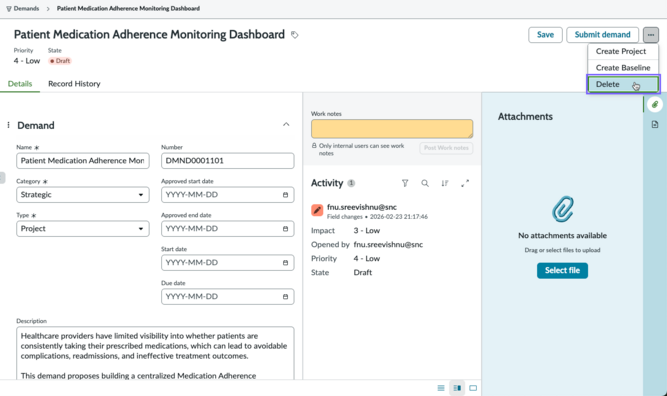Open the Type dropdown showing Project
667x396 pixels.
click(x=83, y=229)
